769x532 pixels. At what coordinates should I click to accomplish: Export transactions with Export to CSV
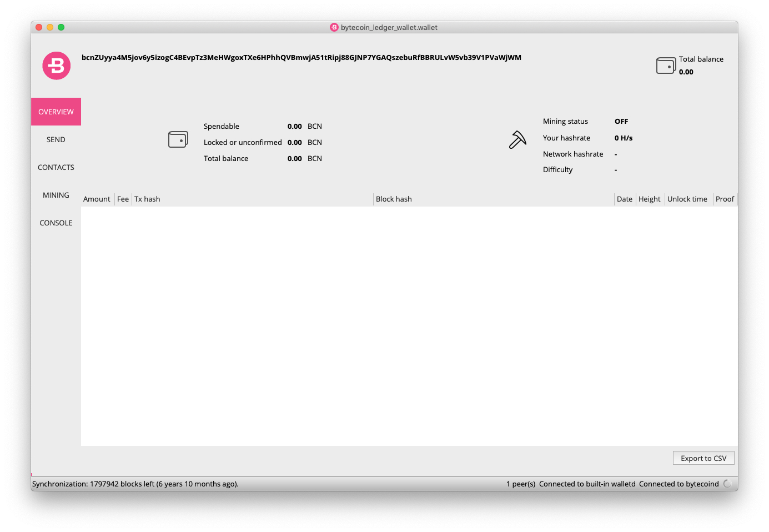click(x=703, y=458)
